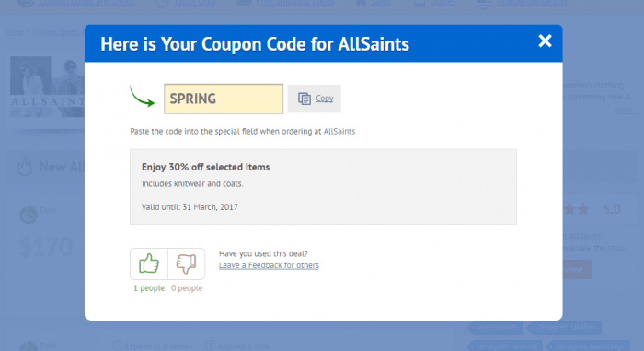Expand store description with the more link
The height and width of the screenshot is (351, 644).
point(623,110)
